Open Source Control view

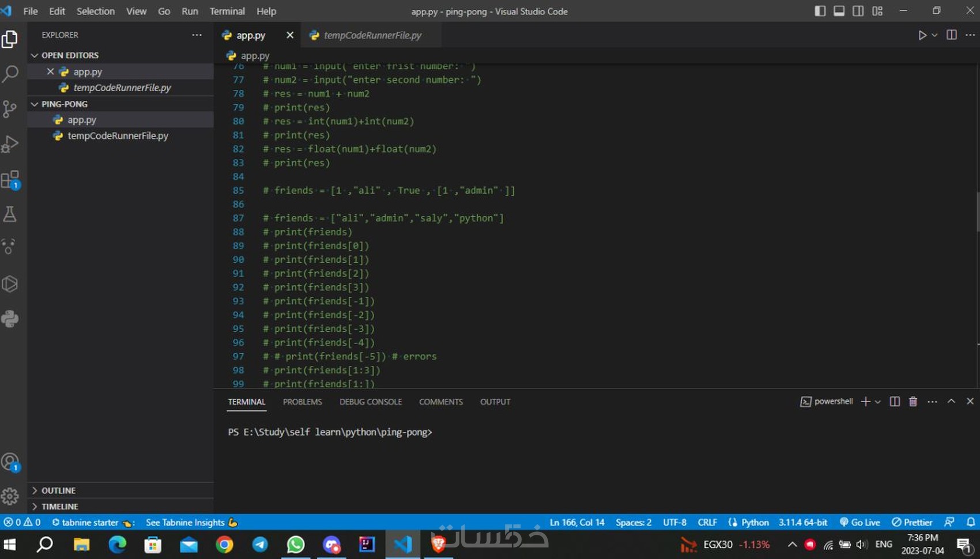coord(10,109)
